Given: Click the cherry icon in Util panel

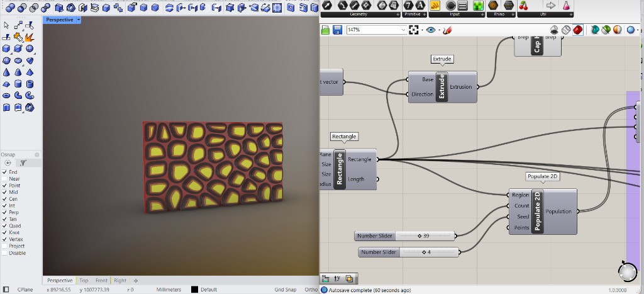Looking at the screenshot, I should [x=523, y=5].
